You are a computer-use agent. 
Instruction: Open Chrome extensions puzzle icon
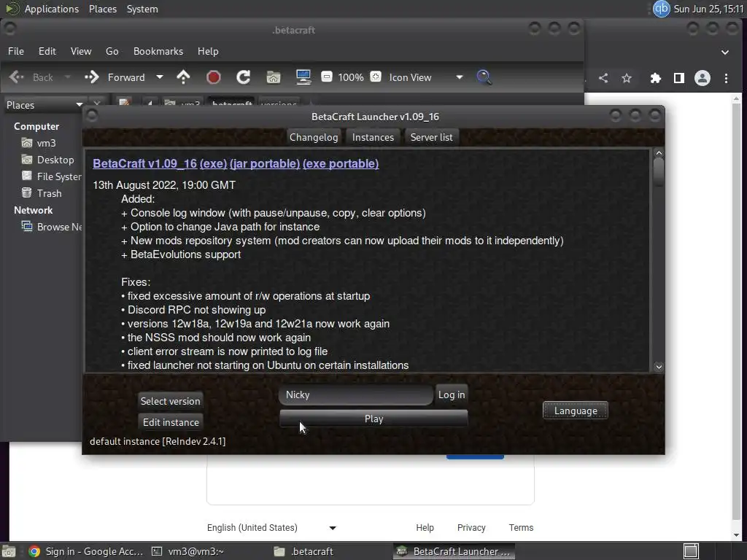pos(656,78)
